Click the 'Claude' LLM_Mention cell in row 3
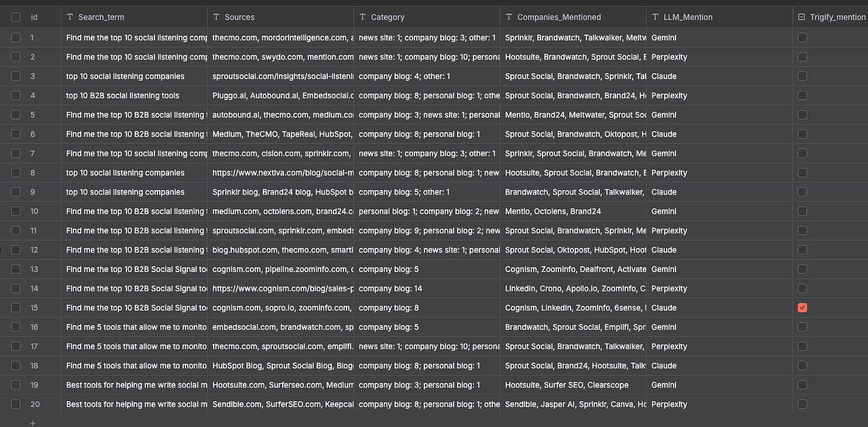The image size is (868, 427). tap(720, 76)
